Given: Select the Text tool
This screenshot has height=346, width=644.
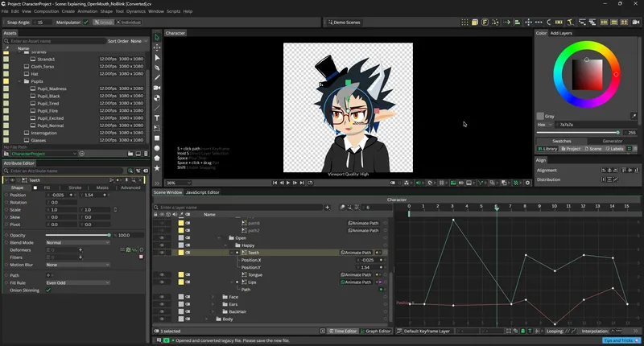Looking at the screenshot, I should click(157, 117).
